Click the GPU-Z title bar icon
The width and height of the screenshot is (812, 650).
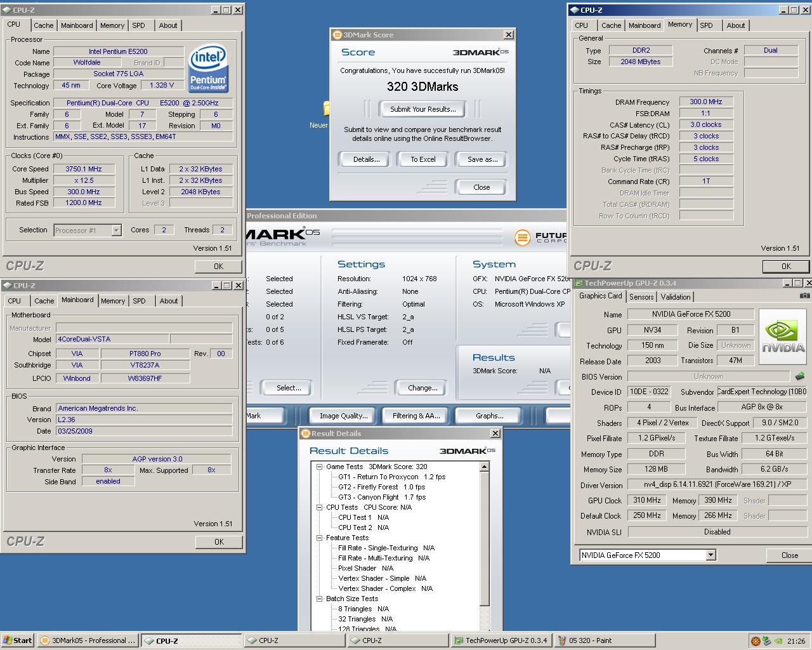pyautogui.click(x=579, y=283)
